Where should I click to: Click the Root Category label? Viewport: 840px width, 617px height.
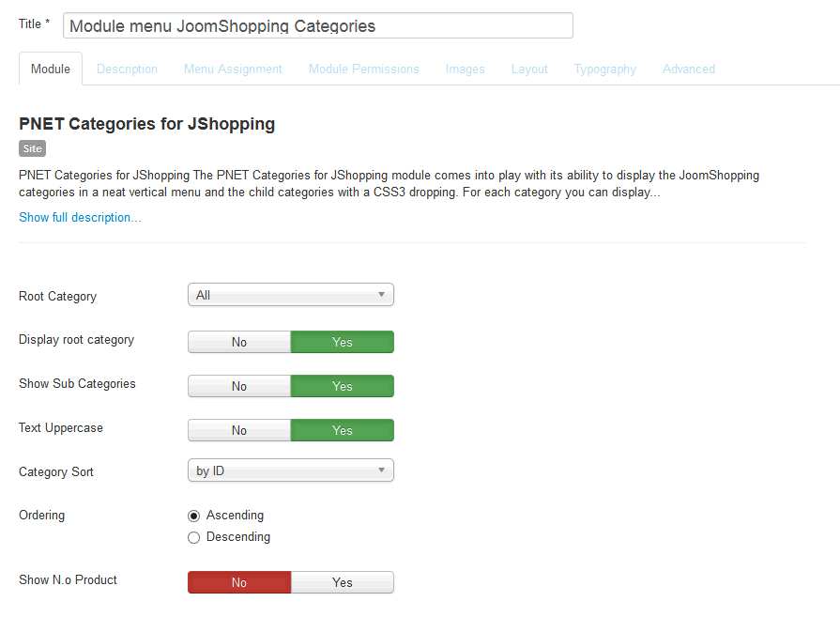tap(58, 297)
